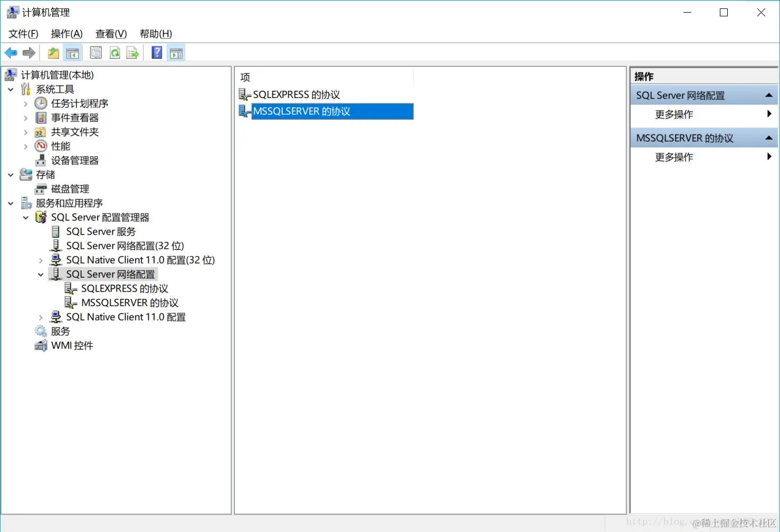
Task: Collapse MSSQLSERVER 的协议 actions section
Action: click(x=769, y=138)
